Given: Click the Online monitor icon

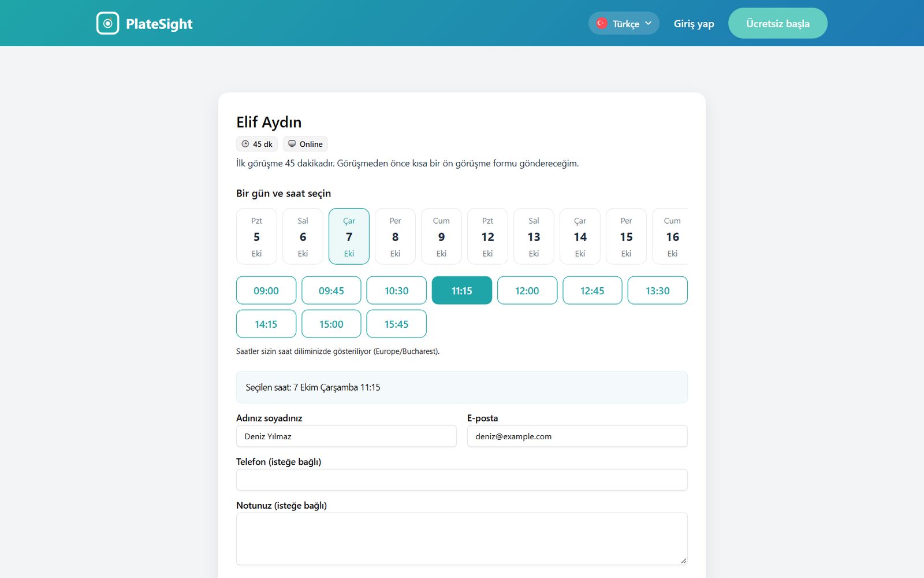Looking at the screenshot, I should (292, 144).
